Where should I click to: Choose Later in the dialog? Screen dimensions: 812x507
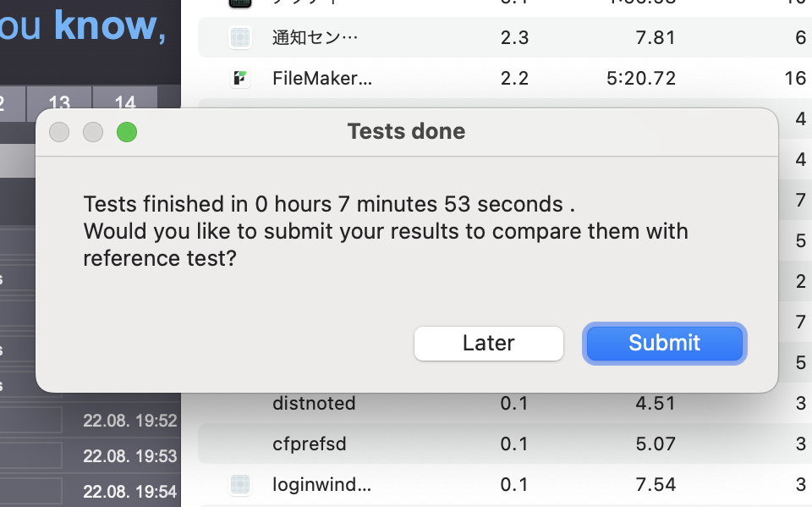point(488,343)
